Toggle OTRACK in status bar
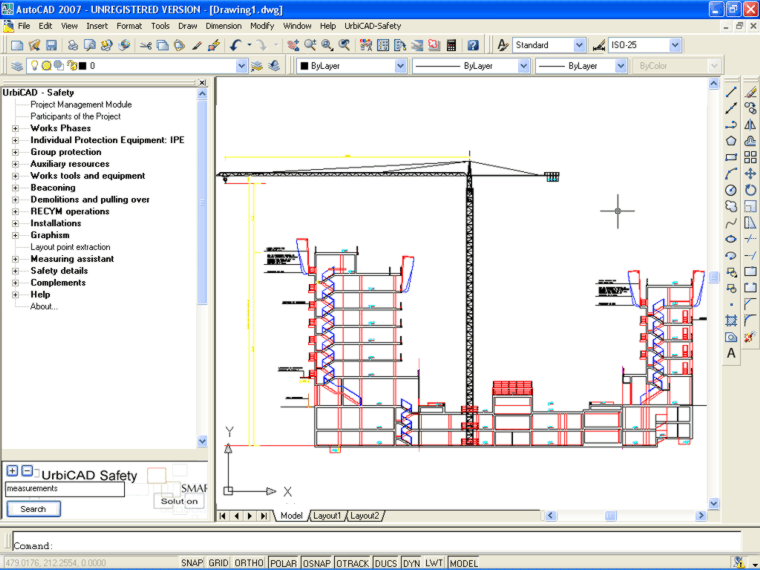Image resolution: width=760 pixels, height=570 pixels. click(352, 563)
